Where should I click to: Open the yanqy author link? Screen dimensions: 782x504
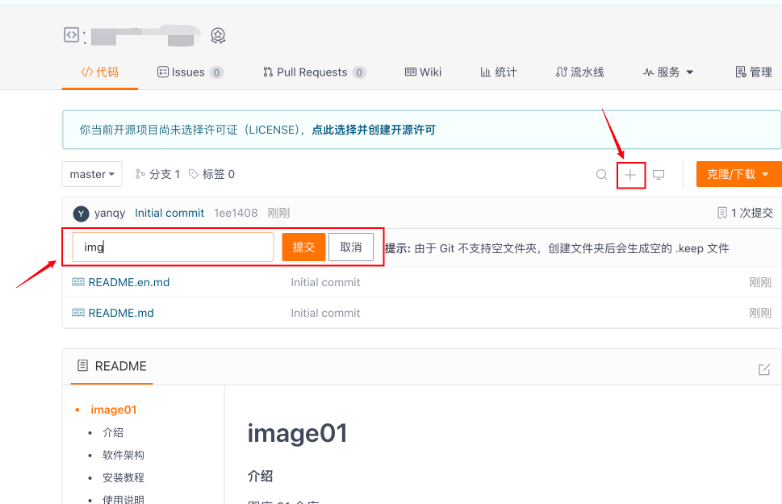[x=110, y=213]
